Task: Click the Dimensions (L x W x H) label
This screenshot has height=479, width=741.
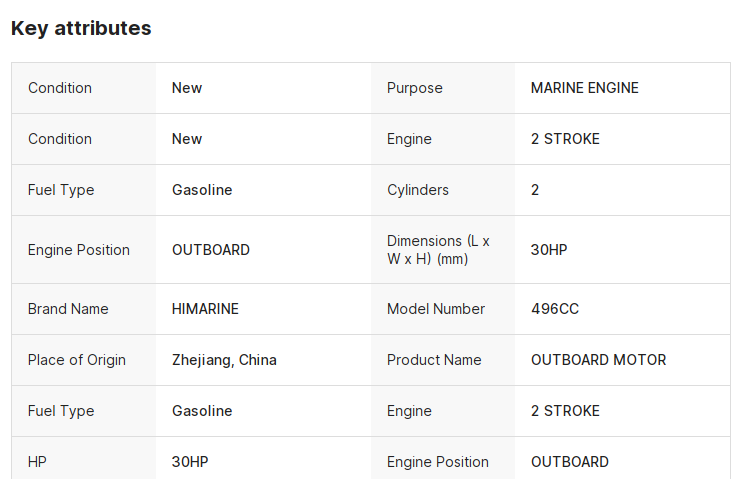Action: tap(438, 250)
